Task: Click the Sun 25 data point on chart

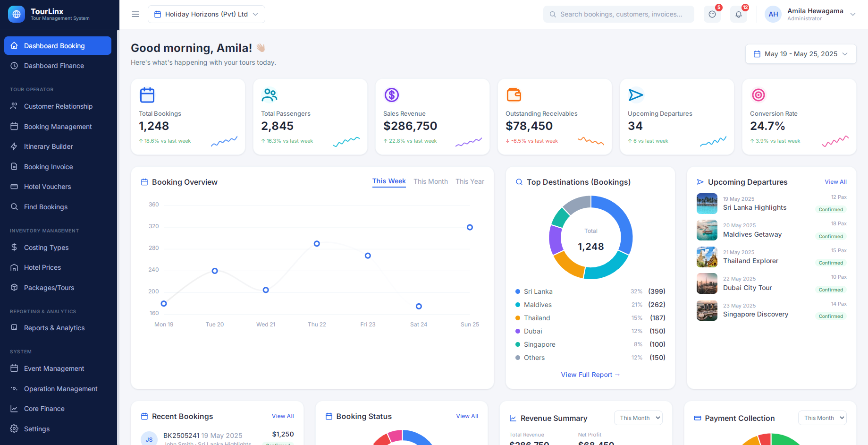Action: pos(470,227)
